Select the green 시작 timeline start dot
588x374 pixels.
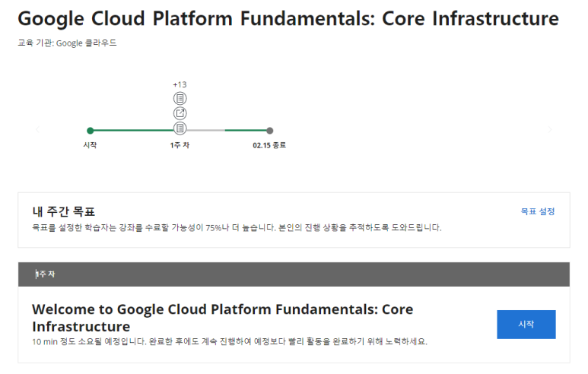(x=90, y=131)
